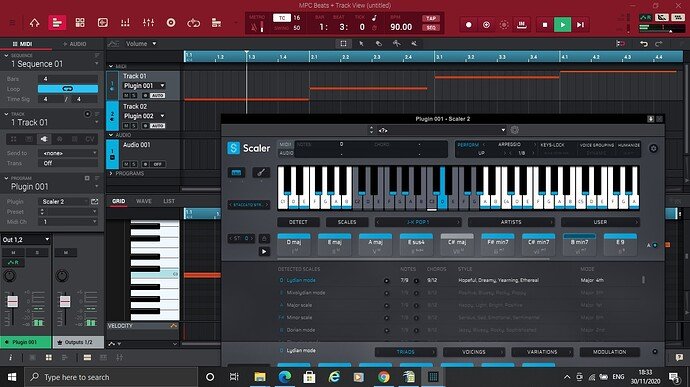Open the hamburger menu icon
Viewport: 690px width, 387px height.
(12, 23)
